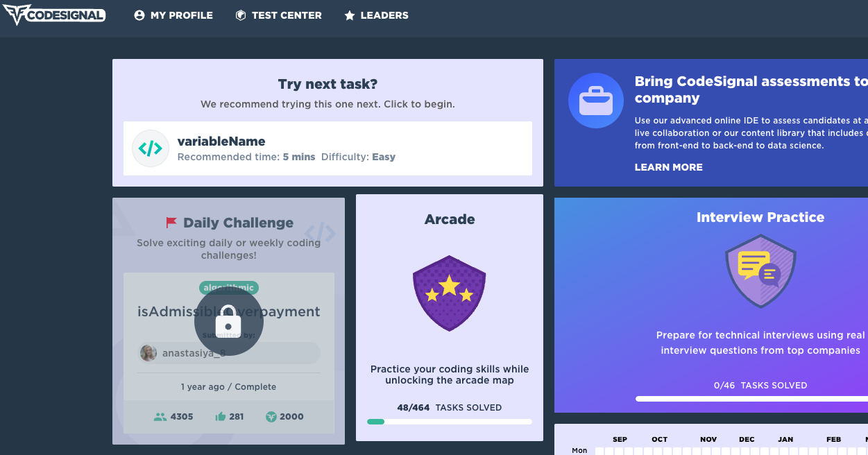Screen dimensions: 868x455
Task: Click the CodeSignal logo
Action: tap(54, 15)
